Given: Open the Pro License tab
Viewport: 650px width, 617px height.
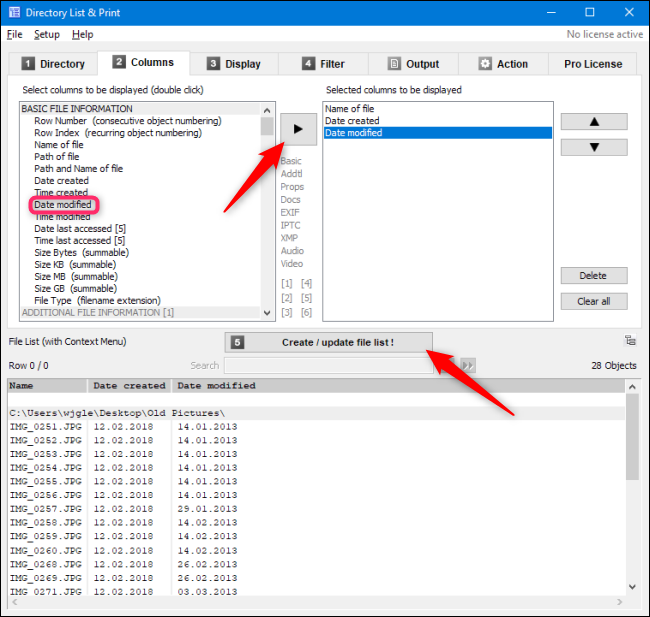Looking at the screenshot, I should tap(593, 64).
